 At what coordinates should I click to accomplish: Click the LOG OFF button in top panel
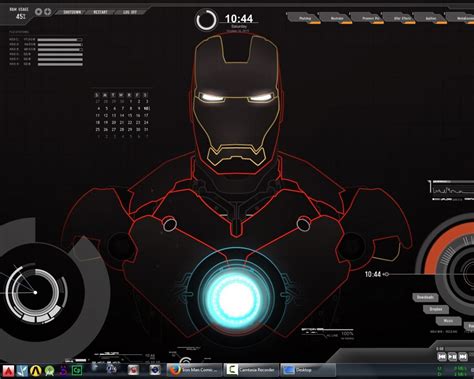(130, 12)
